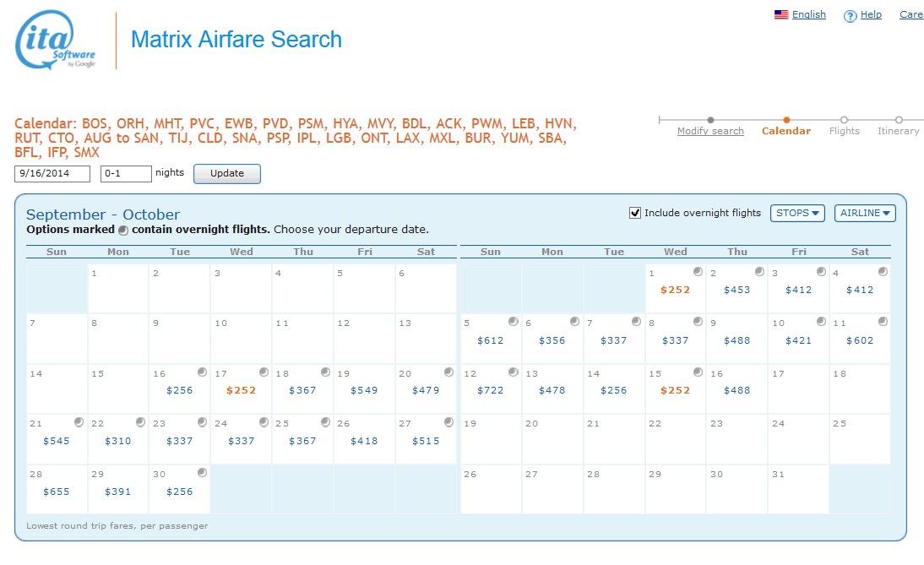Click the US flag language icon
This screenshot has height=565, width=924.
(x=781, y=14)
